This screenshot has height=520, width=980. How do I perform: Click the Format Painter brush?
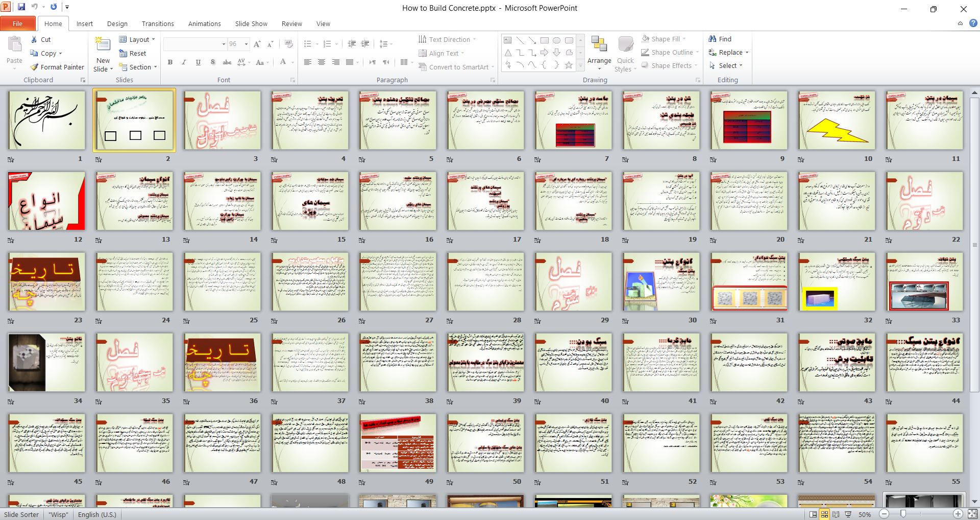coord(34,67)
